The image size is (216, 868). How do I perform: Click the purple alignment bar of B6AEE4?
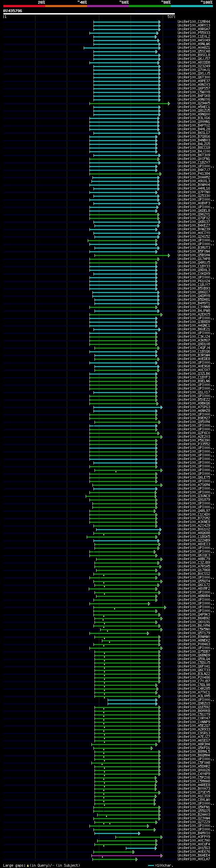point(127,856)
